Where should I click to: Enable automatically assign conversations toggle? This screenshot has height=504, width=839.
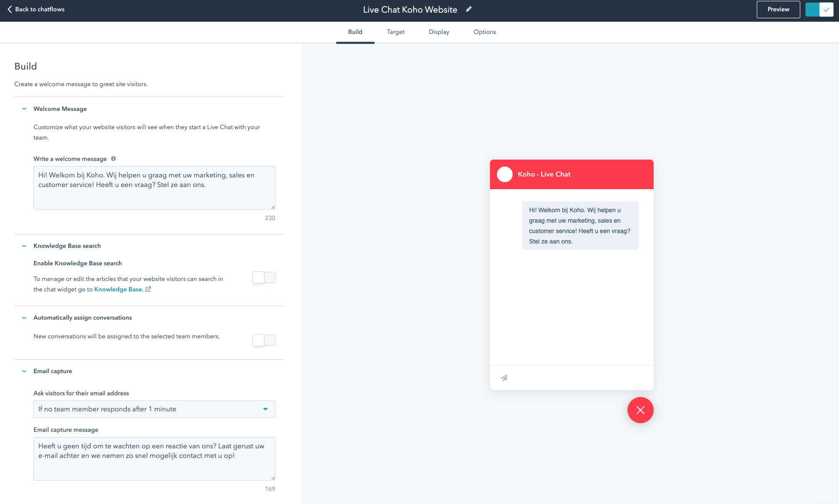(264, 340)
